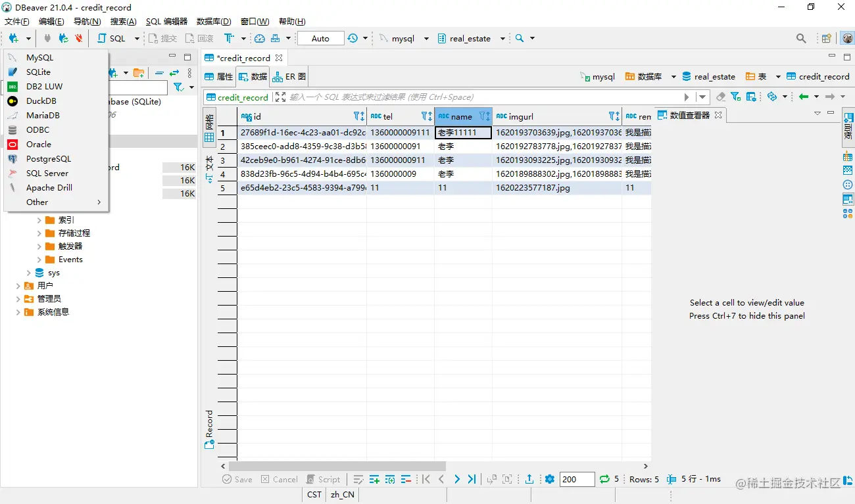Image resolution: width=855 pixels, height=504 pixels.
Task: Commit the current transaction
Action: click(162, 37)
